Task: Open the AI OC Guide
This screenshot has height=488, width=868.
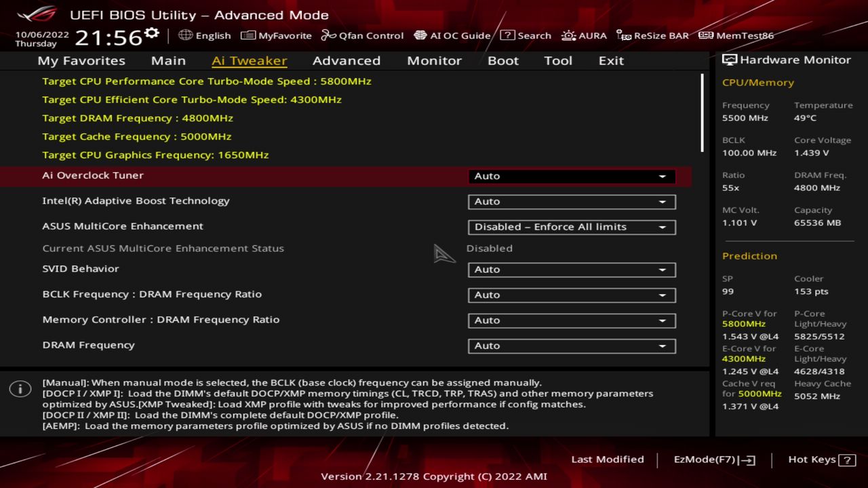Action: [x=452, y=35]
